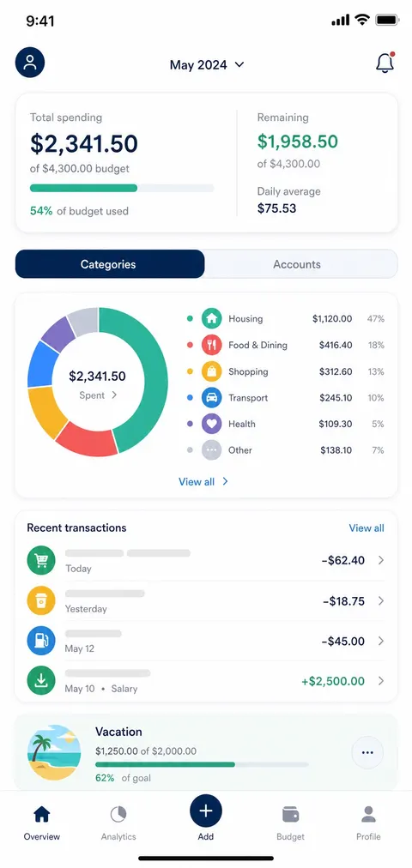Click the battery icon in status bar
The image size is (412, 868).
(388, 21)
